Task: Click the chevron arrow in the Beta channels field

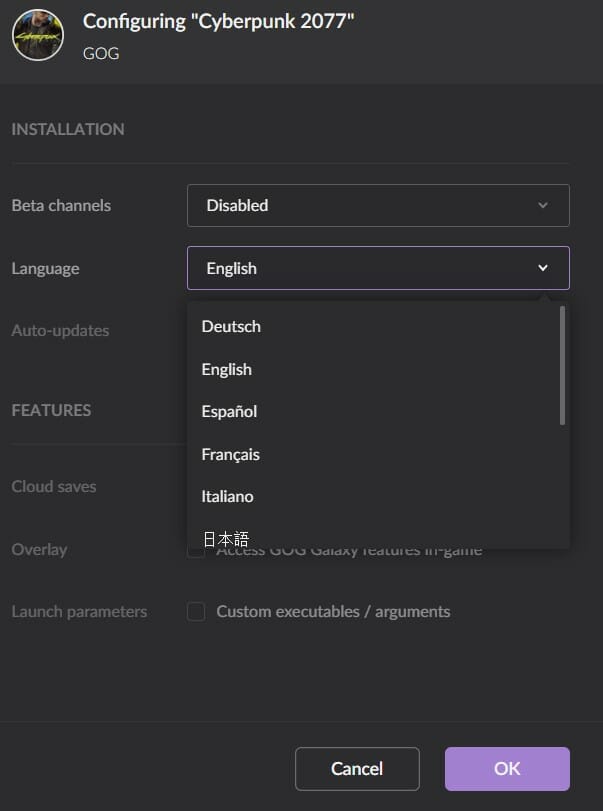Action: pos(543,205)
